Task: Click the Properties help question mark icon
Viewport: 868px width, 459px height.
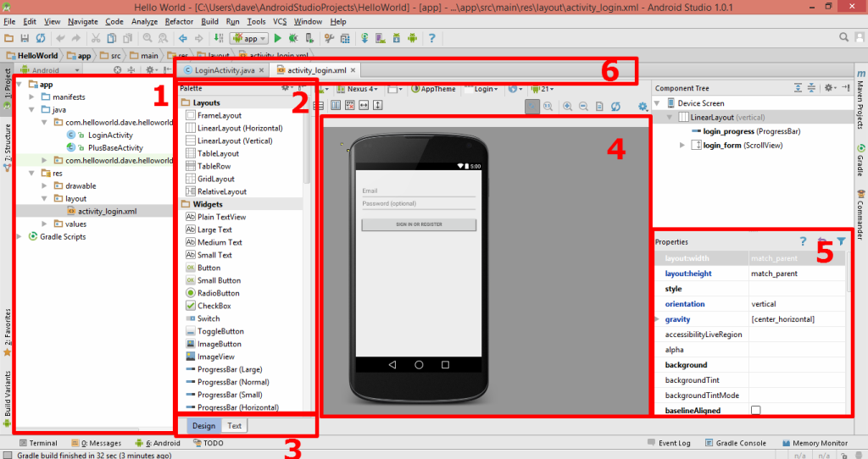Action: point(803,241)
